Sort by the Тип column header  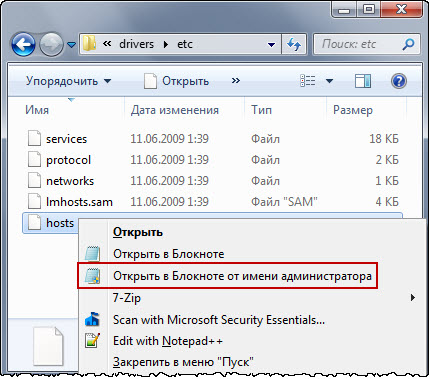tap(261, 110)
